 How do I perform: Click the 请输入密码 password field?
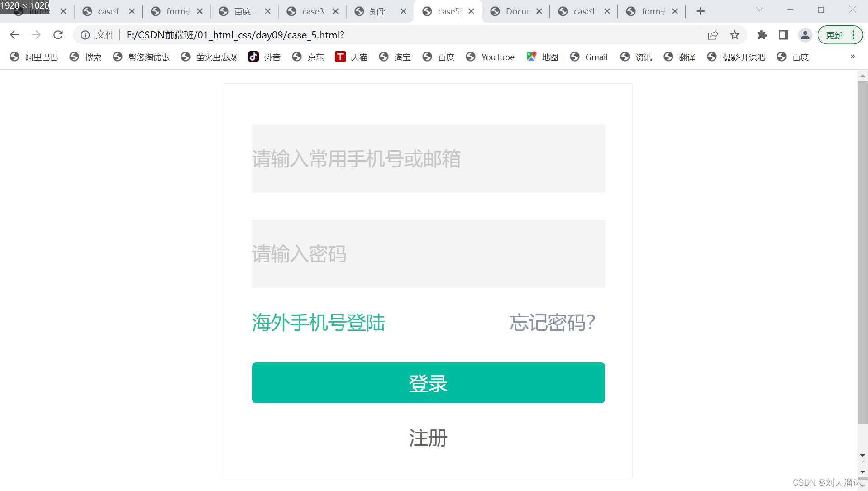coord(428,253)
